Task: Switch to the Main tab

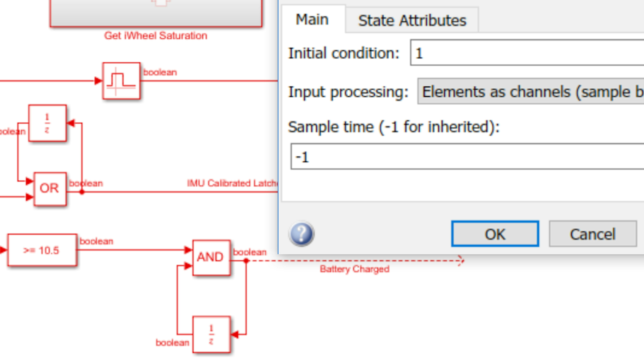Action: click(x=312, y=20)
